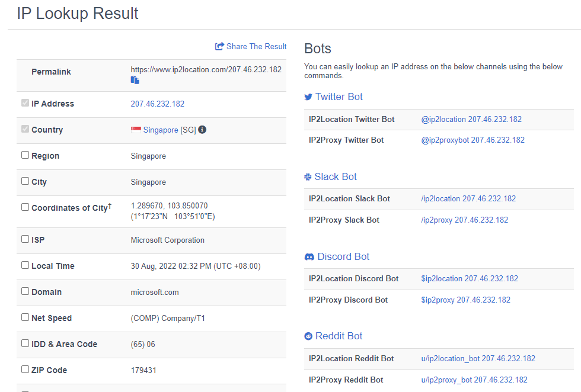Viewport: 581px width, 392px height.
Task: Click the /ip2location Slack command link
Action: [468, 198]
